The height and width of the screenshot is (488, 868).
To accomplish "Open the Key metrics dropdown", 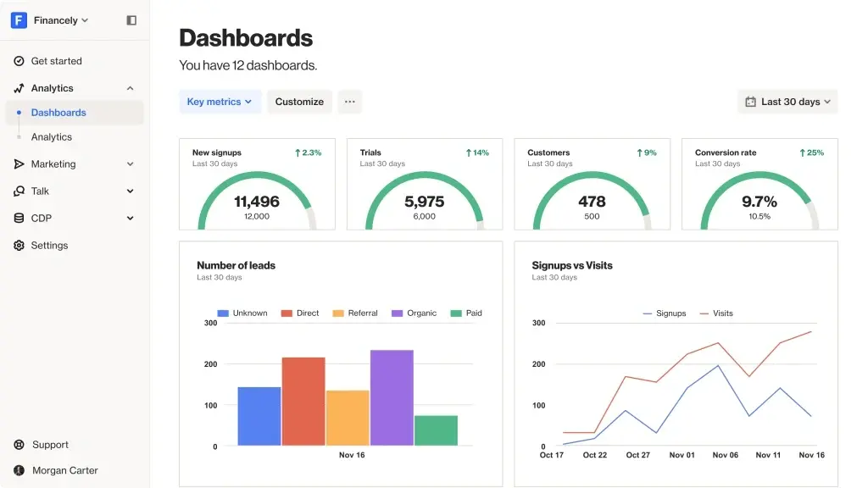I will click(220, 101).
